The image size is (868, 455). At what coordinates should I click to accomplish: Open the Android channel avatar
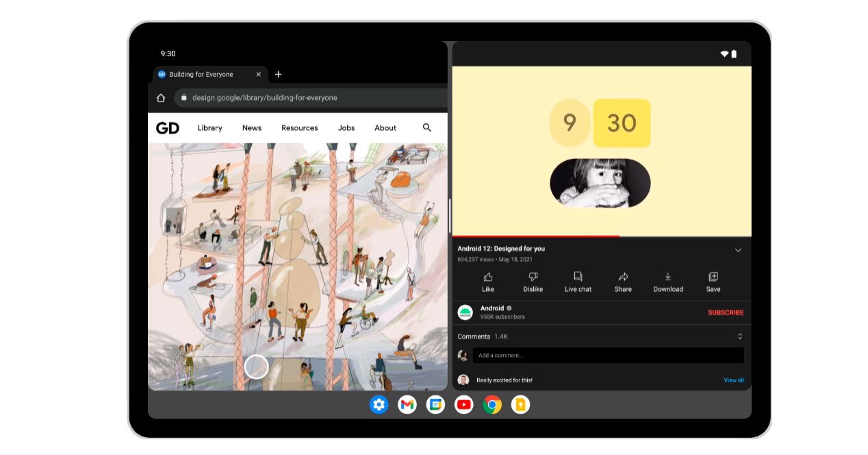click(x=465, y=312)
